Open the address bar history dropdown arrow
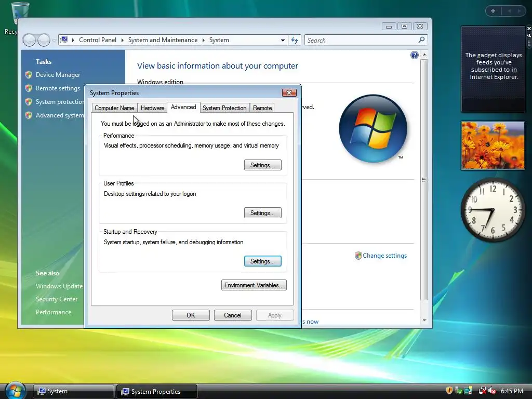The image size is (532, 399). [x=283, y=41]
